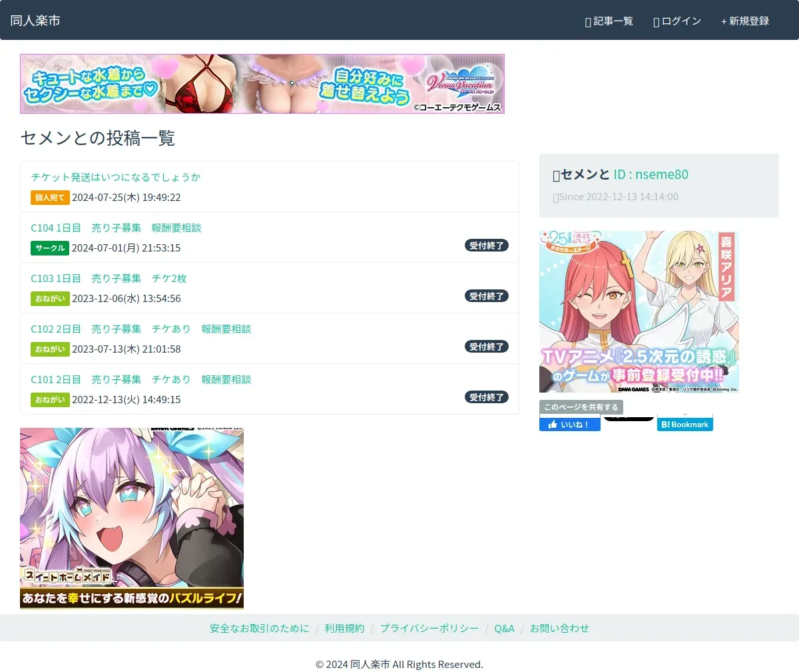Open お問い合わせ contact footer link
Image resolution: width=799 pixels, height=672 pixels.
pyautogui.click(x=559, y=628)
